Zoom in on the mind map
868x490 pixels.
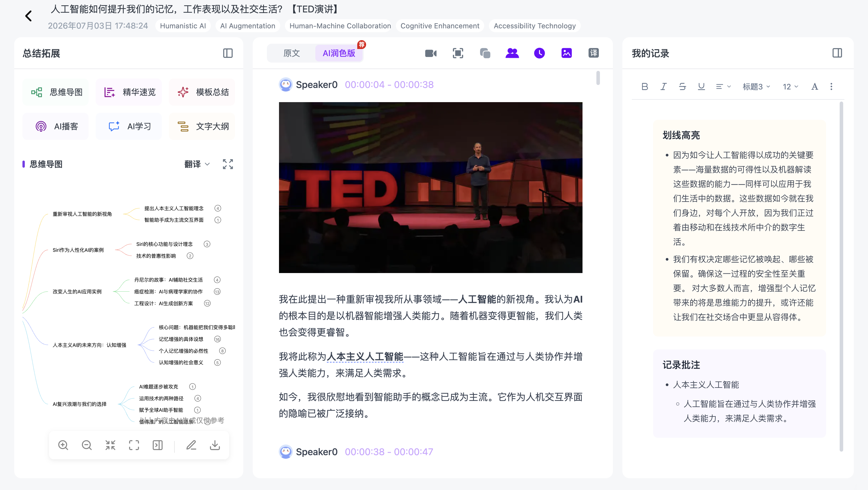[63, 445]
